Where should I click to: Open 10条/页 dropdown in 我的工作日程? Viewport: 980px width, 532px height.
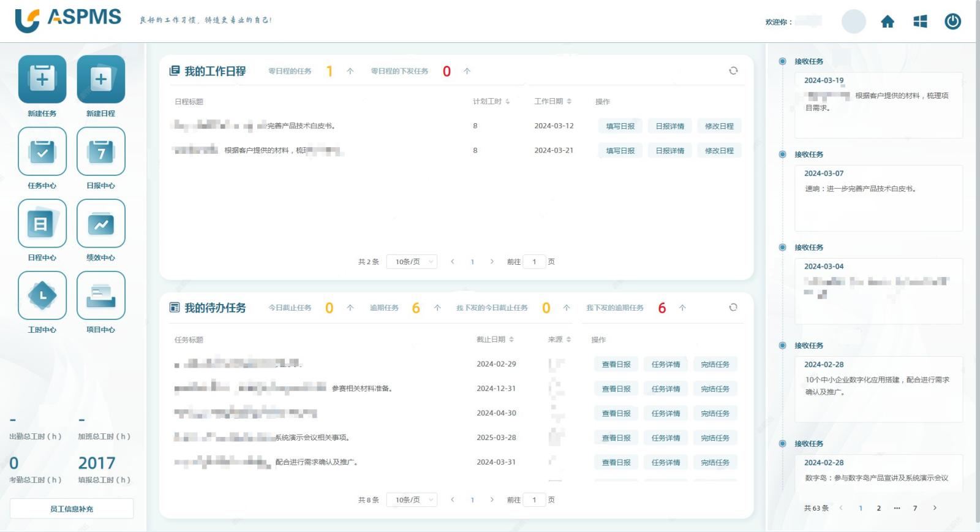coord(412,262)
